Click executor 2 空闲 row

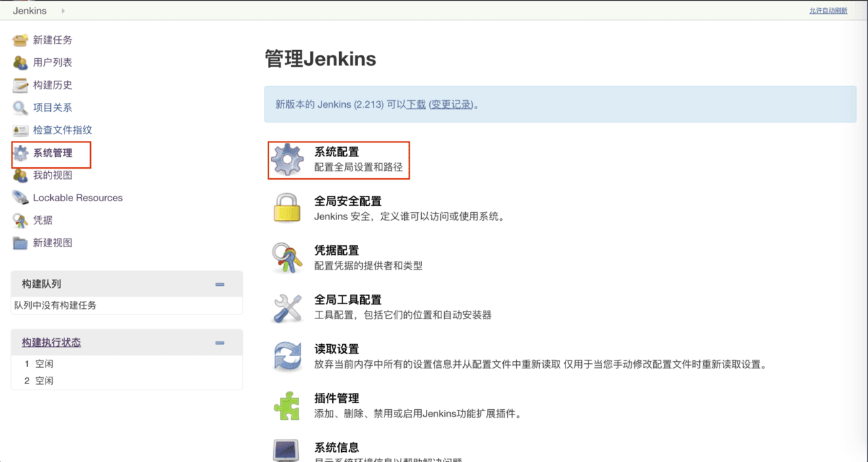pyautogui.click(x=126, y=381)
